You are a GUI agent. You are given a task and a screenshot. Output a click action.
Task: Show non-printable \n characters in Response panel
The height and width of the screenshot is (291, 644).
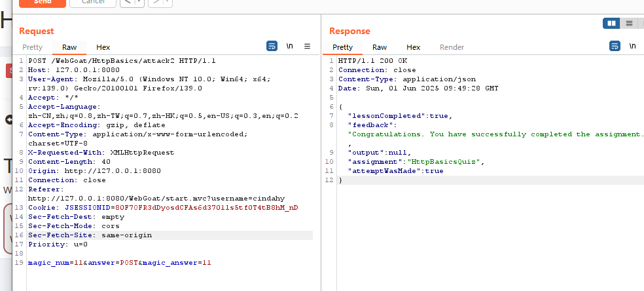pos(632,47)
